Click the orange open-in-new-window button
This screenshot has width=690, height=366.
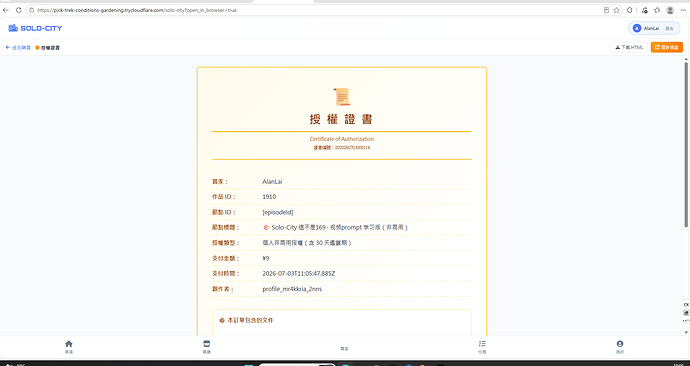pyautogui.click(x=667, y=47)
